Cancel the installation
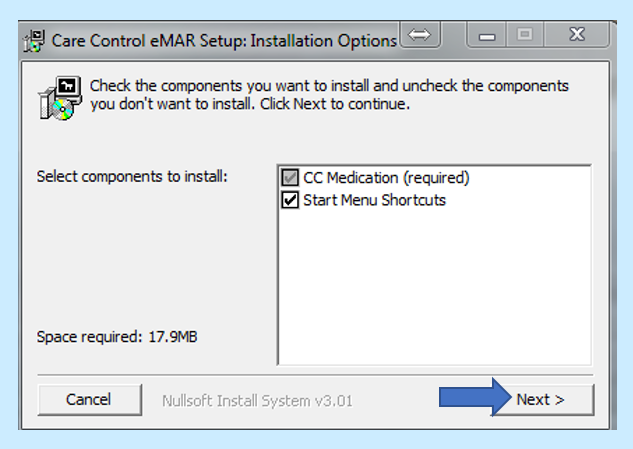Viewport: 633px width, 449px height. [x=90, y=400]
